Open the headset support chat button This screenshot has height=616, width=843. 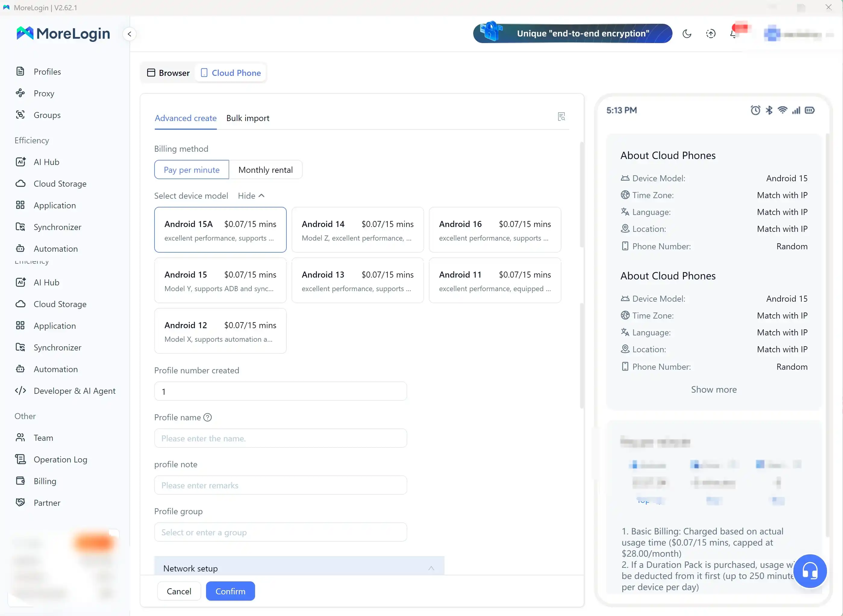click(810, 571)
